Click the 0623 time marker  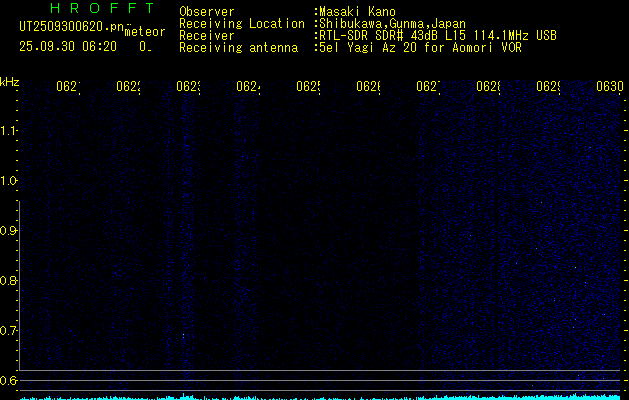188,86
